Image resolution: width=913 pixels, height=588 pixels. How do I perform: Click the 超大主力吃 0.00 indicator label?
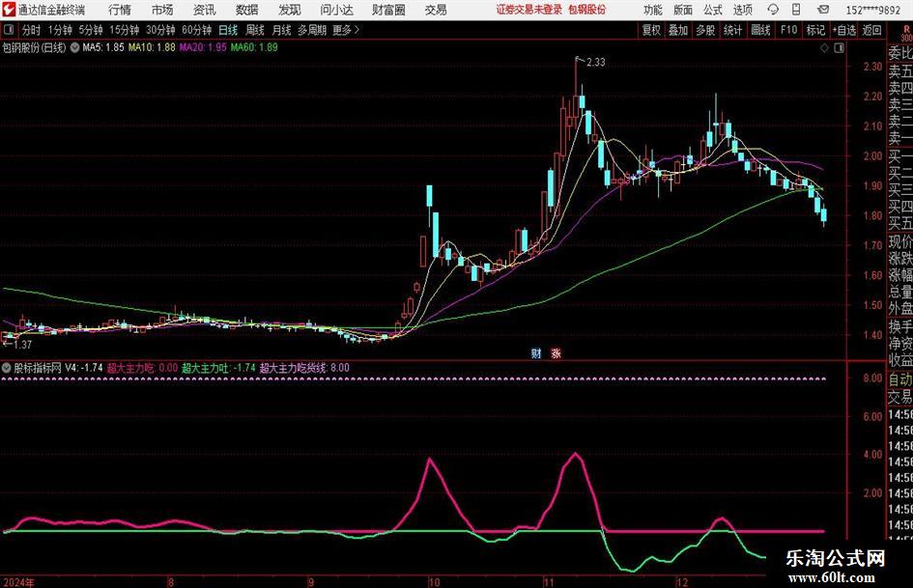142,368
